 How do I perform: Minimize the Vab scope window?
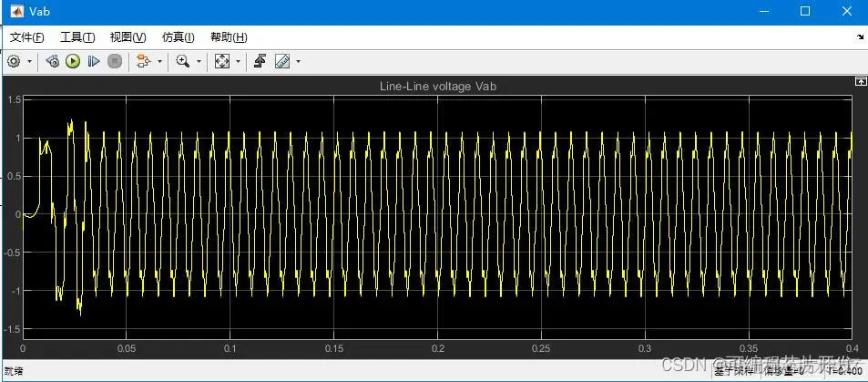pyautogui.click(x=764, y=12)
